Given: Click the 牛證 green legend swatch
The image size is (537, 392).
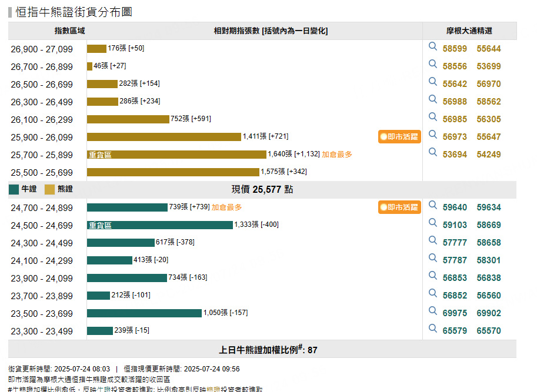Looking at the screenshot, I should [x=14, y=189].
